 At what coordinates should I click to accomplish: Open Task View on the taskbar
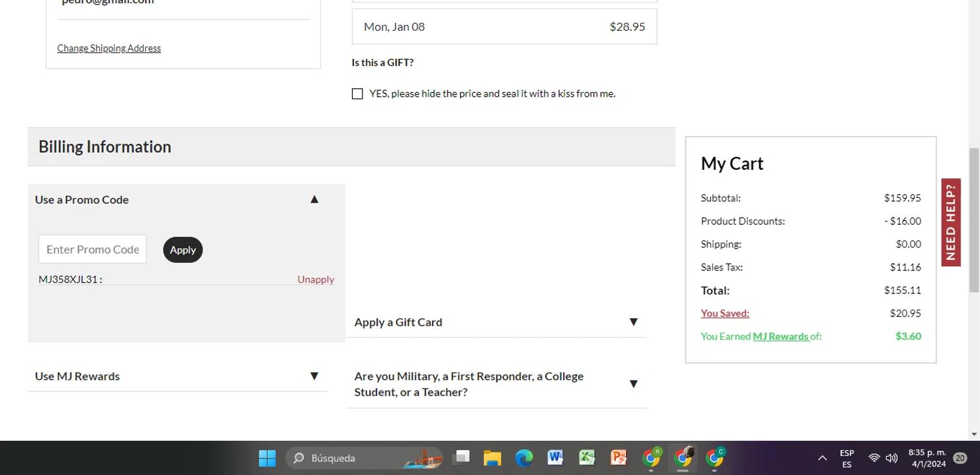click(462, 458)
